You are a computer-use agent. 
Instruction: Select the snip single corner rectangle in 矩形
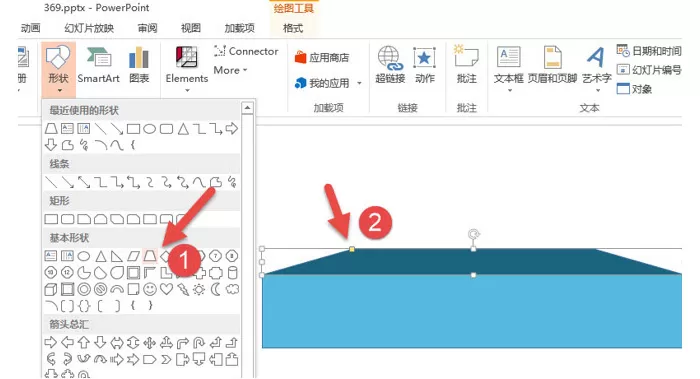click(x=84, y=219)
